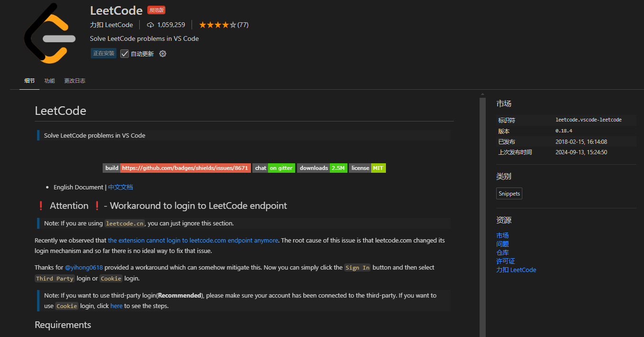
Task: Open the extension settings gear
Action: click(163, 54)
